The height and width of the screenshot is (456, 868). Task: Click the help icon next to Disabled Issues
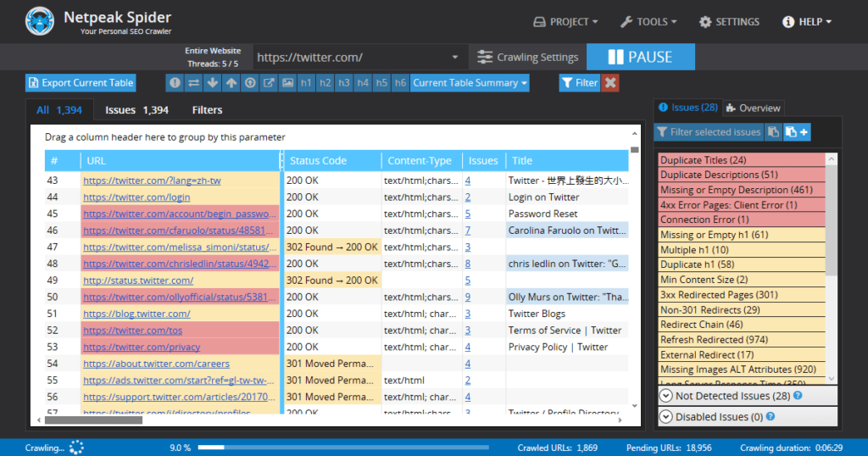pos(771,416)
